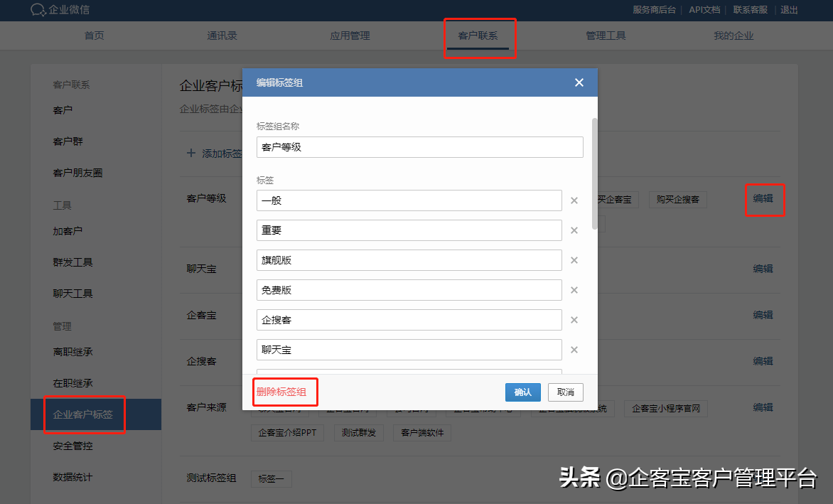This screenshot has width=833, height=504.
Task: Remove the 一般 tag with its X icon
Action: click(x=574, y=200)
